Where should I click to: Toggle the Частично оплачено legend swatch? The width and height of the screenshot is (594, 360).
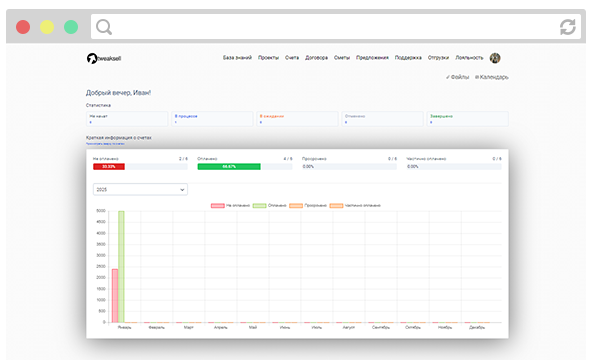pyautogui.click(x=336, y=205)
